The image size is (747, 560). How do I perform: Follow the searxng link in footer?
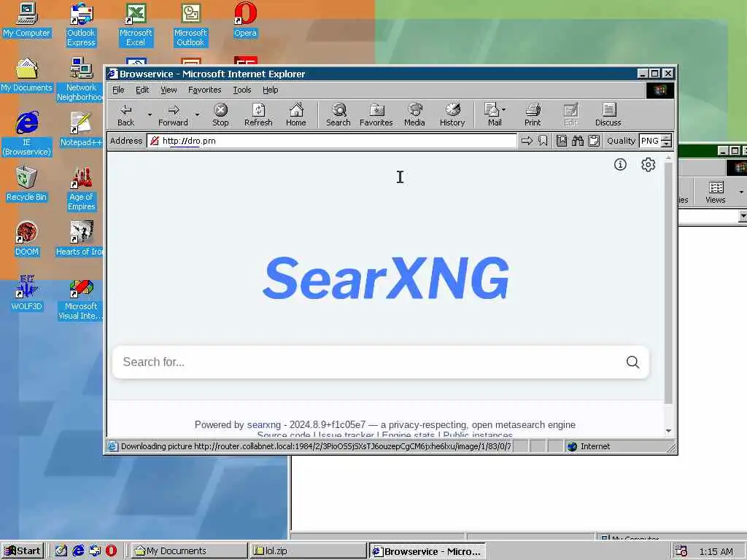[x=264, y=424]
